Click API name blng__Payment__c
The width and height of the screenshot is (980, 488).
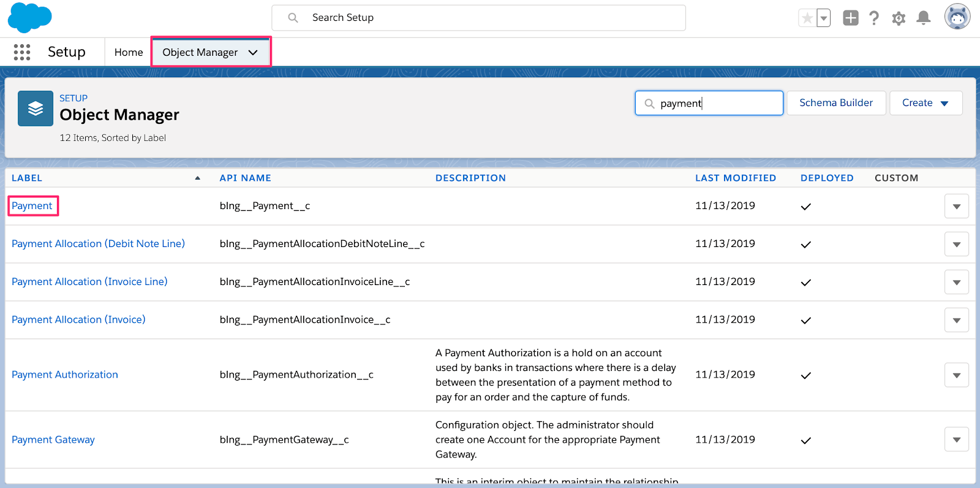(265, 206)
